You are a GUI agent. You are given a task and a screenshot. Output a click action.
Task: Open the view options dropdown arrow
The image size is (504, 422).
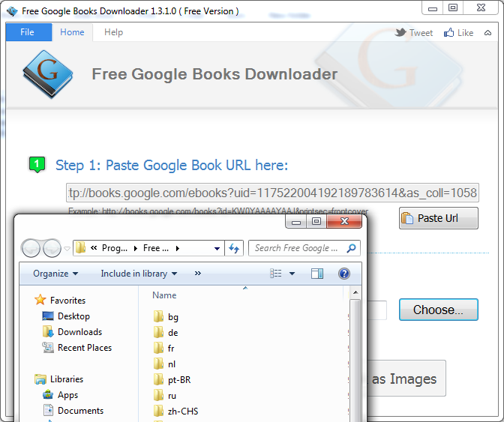pyautogui.click(x=292, y=274)
